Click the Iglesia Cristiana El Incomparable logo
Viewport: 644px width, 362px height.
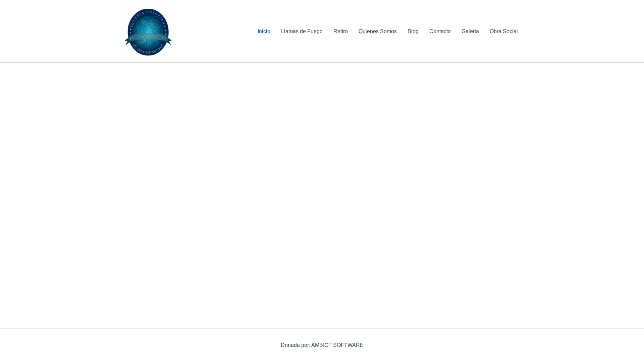[x=148, y=32]
